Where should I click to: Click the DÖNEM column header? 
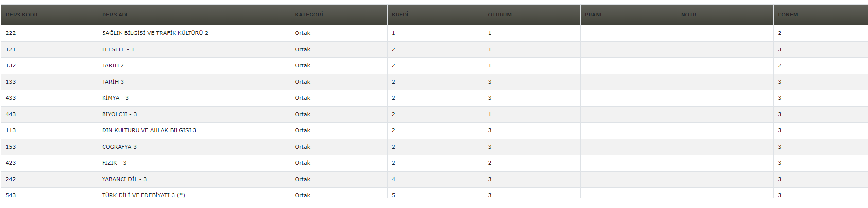pyautogui.click(x=787, y=15)
